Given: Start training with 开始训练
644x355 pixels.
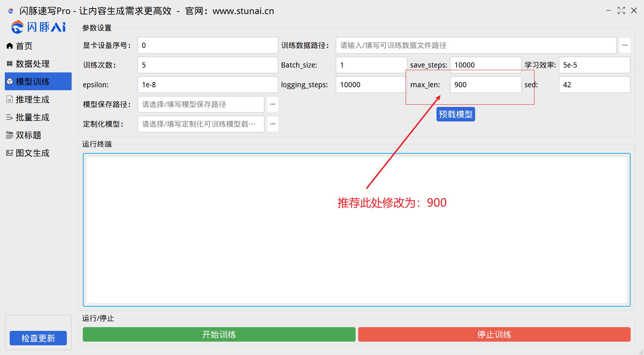Looking at the screenshot, I should (219, 335).
